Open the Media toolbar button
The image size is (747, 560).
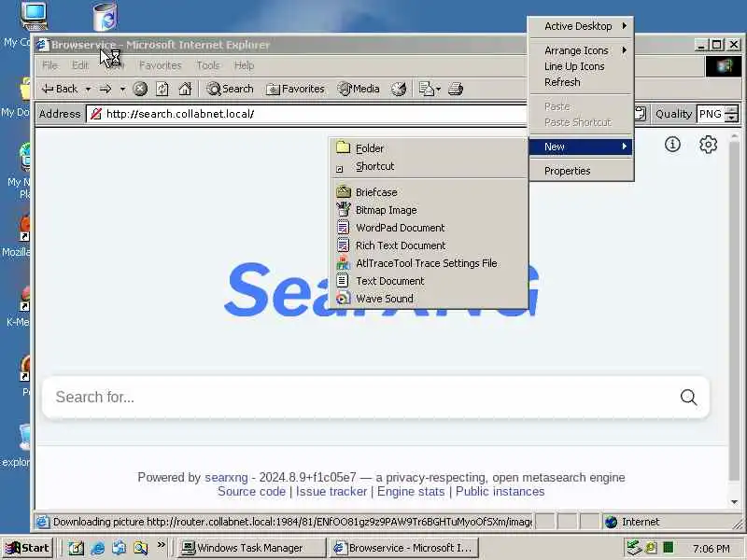[x=359, y=89]
